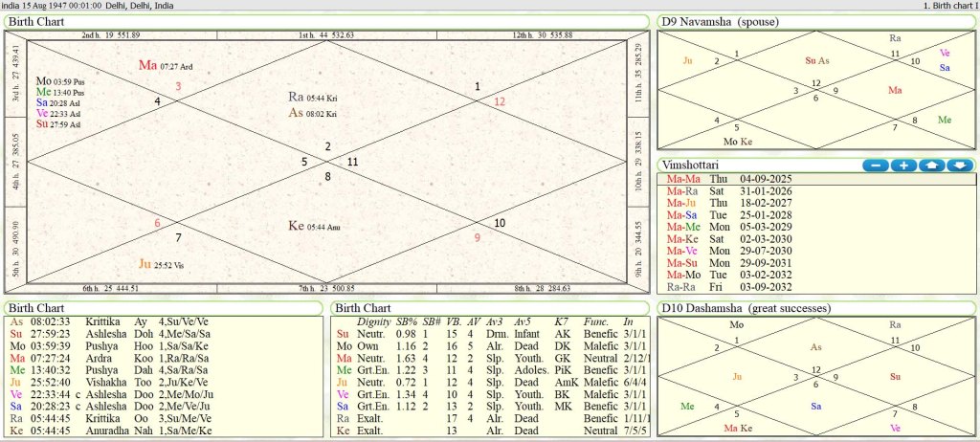Select Mars 'Ma 07:27 Ard' in main chart
The width and height of the screenshot is (980, 442).
pos(167,65)
